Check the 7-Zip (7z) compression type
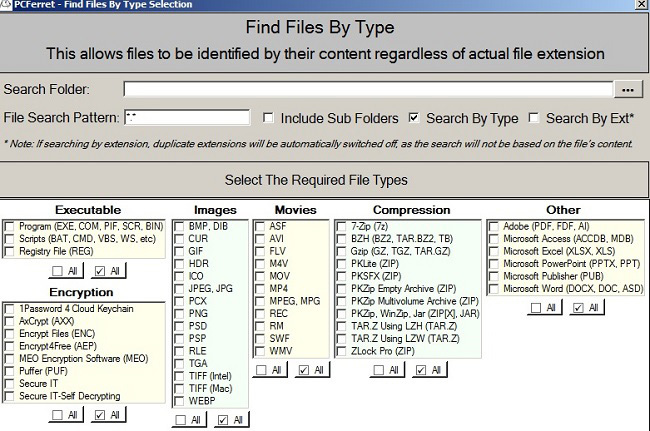 [340, 227]
